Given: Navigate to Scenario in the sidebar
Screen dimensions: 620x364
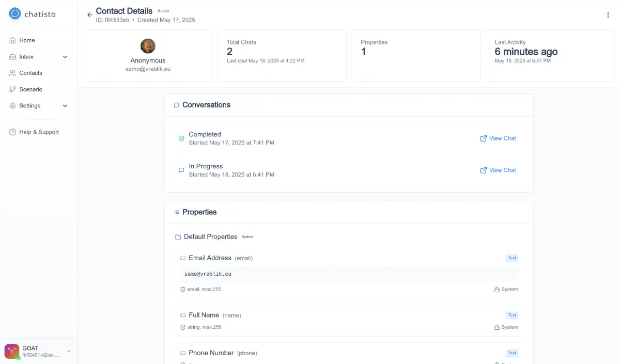Looking at the screenshot, I should pyautogui.click(x=30, y=89).
